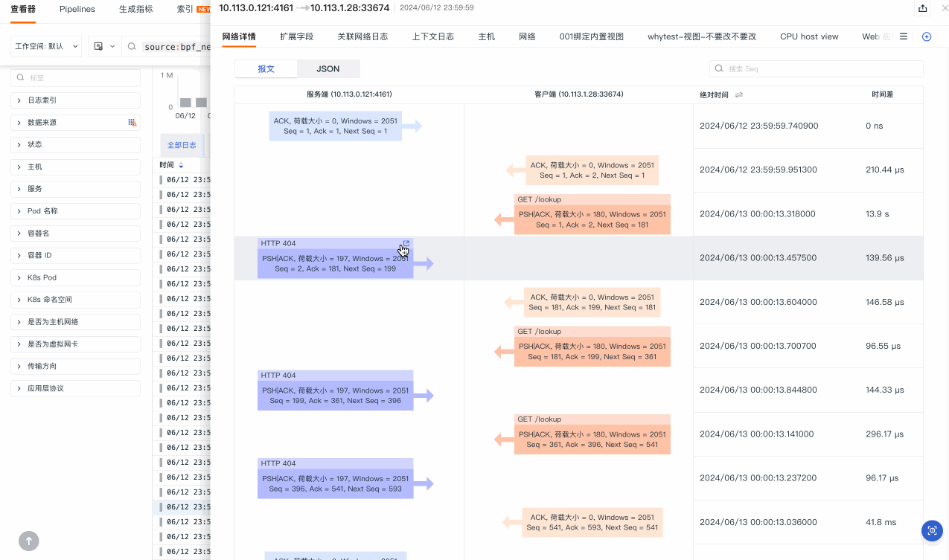Image resolution: width=949 pixels, height=560 pixels.
Task: Click the ACK packet with Seq = 541
Action: (592, 522)
